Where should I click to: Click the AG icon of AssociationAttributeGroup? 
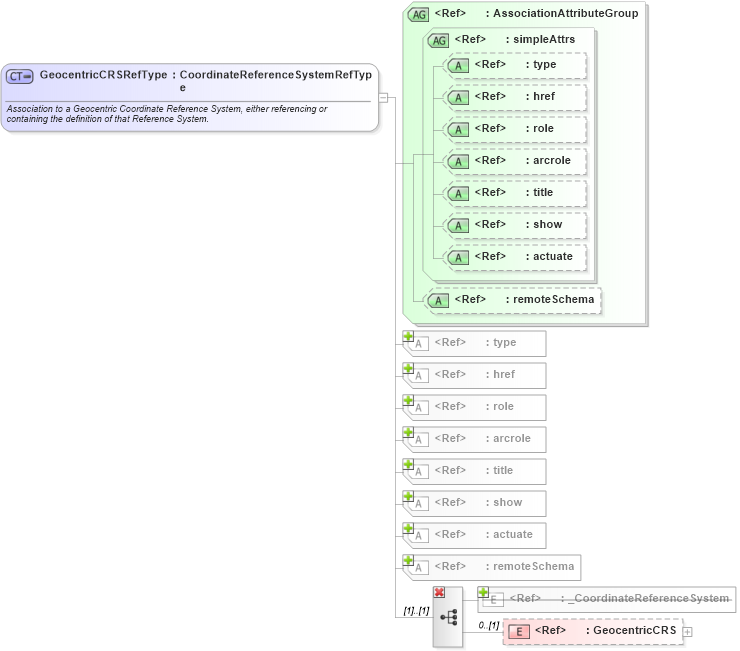coord(418,15)
